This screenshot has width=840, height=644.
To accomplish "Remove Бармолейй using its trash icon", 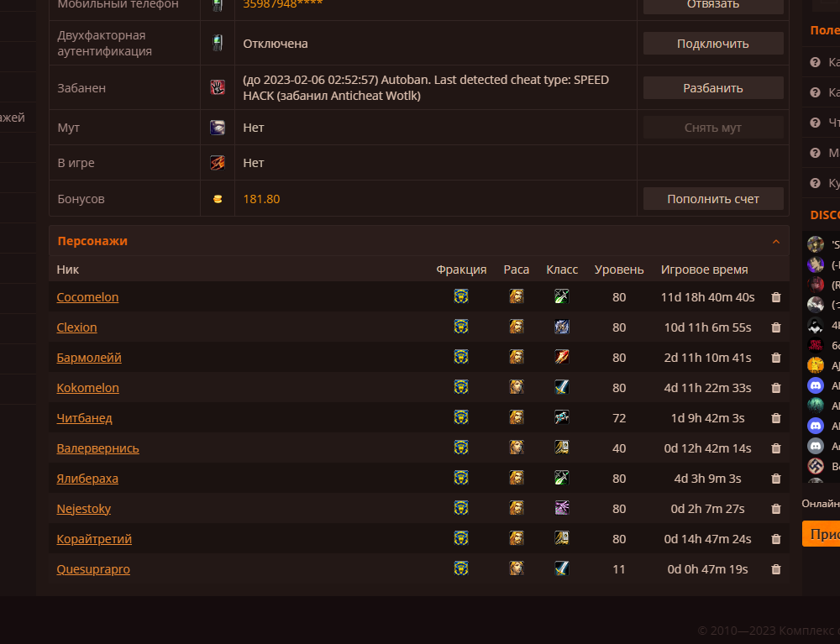I will coord(776,358).
